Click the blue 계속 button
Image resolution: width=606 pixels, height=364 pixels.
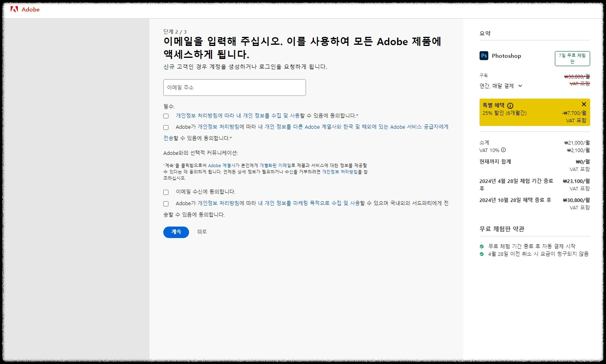[176, 232]
